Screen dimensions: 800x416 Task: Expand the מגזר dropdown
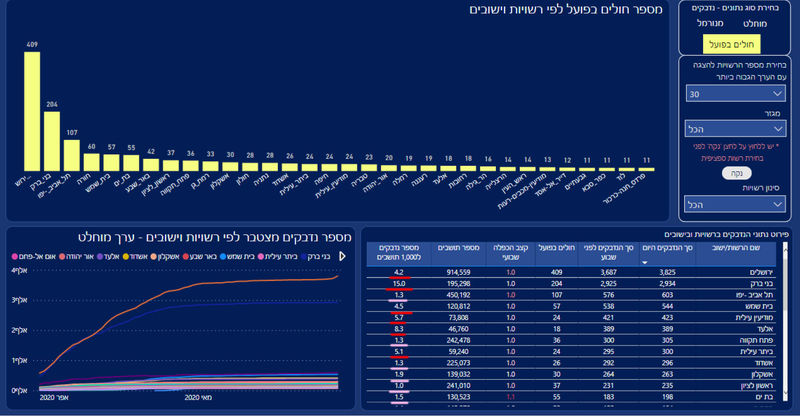[x=735, y=129]
